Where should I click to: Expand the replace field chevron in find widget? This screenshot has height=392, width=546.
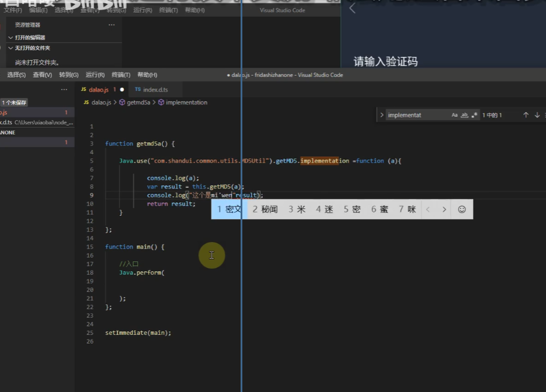[382, 116]
